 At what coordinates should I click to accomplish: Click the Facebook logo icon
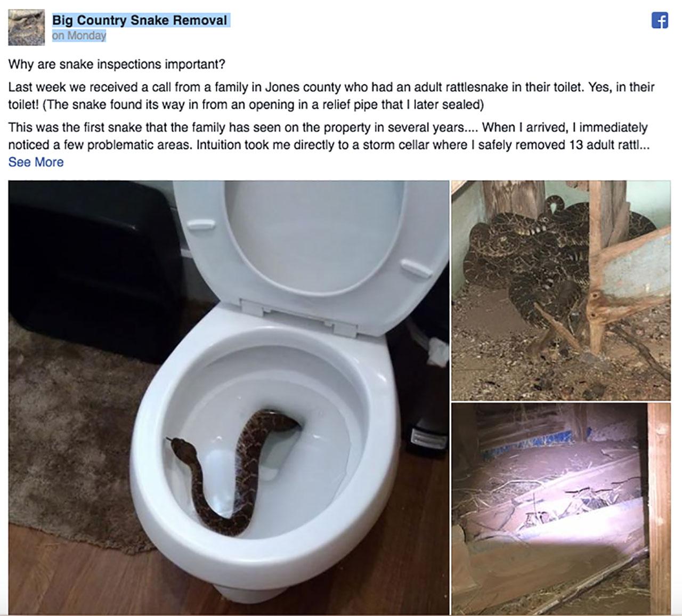coord(660,20)
